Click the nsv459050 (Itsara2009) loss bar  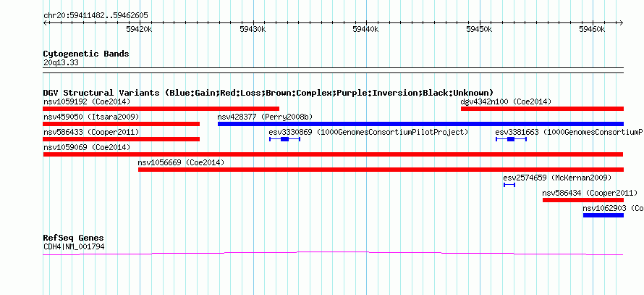[x=121, y=124]
